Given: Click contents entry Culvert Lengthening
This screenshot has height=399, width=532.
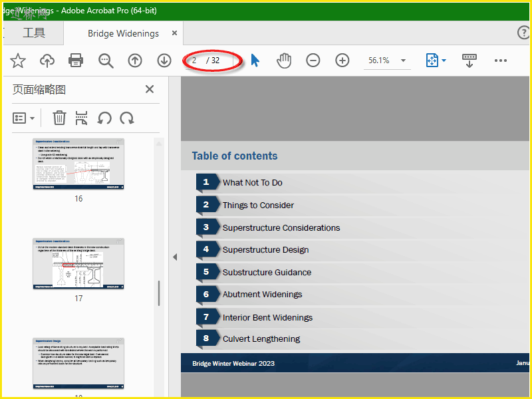Looking at the screenshot, I should pyautogui.click(x=261, y=338).
